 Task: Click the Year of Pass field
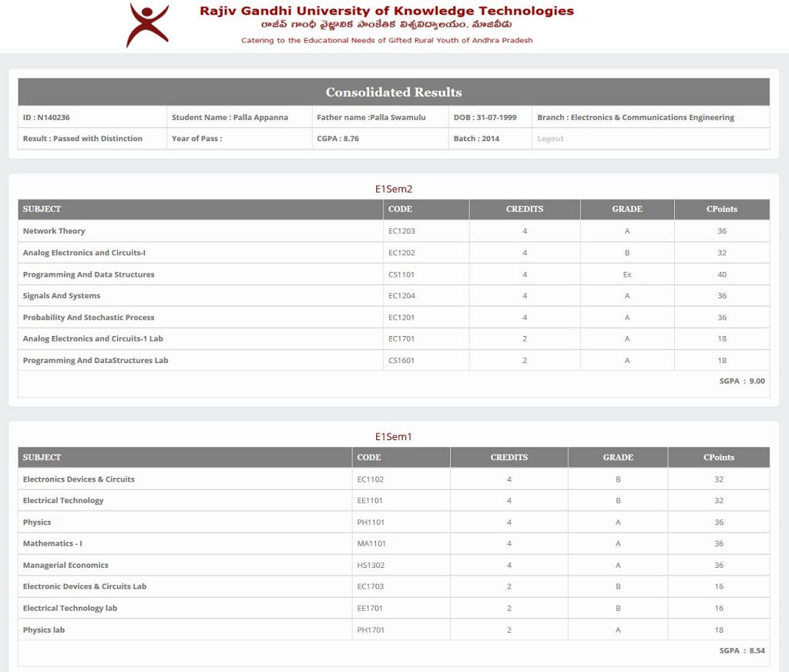click(239, 139)
